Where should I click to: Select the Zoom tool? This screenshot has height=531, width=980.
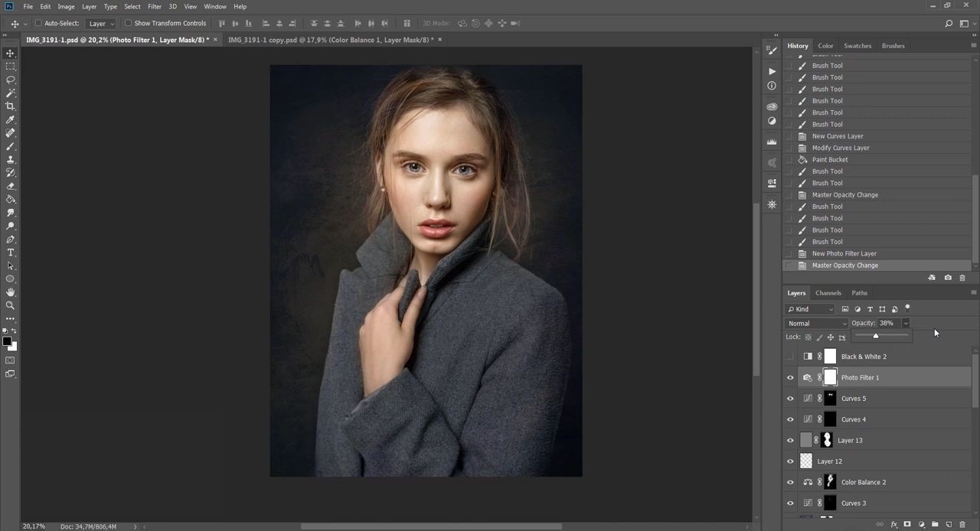click(10, 305)
